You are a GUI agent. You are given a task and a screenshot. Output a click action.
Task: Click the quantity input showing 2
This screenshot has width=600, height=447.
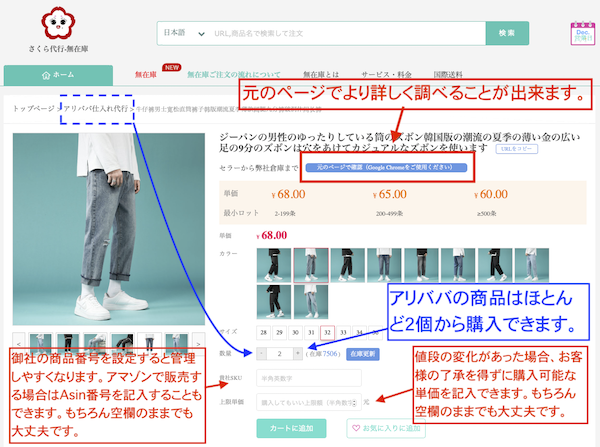pyautogui.click(x=280, y=354)
